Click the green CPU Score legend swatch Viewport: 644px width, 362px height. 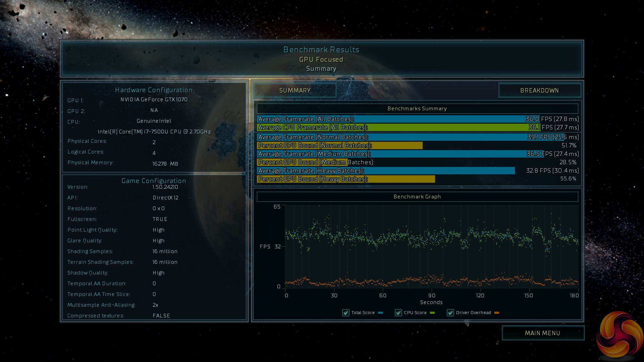click(x=432, y=313)
